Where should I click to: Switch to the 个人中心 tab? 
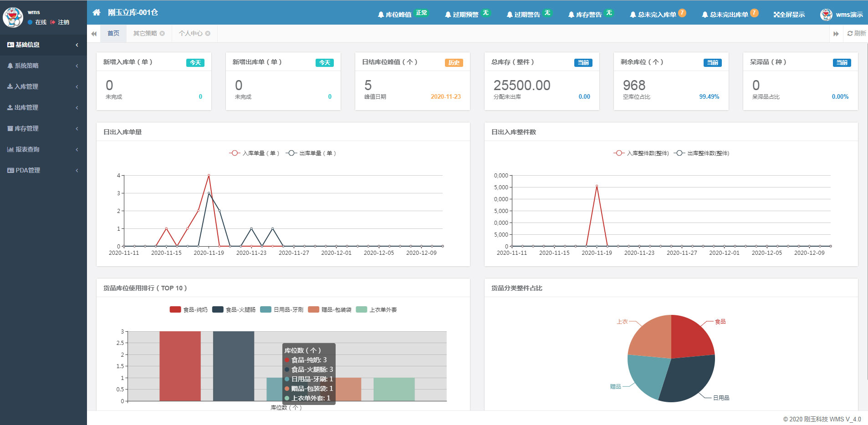coord(190,33)
